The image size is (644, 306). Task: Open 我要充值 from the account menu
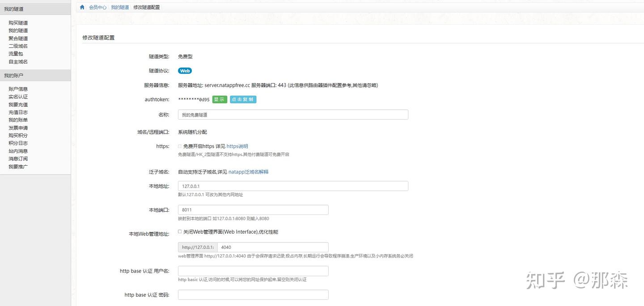[18, 104]
